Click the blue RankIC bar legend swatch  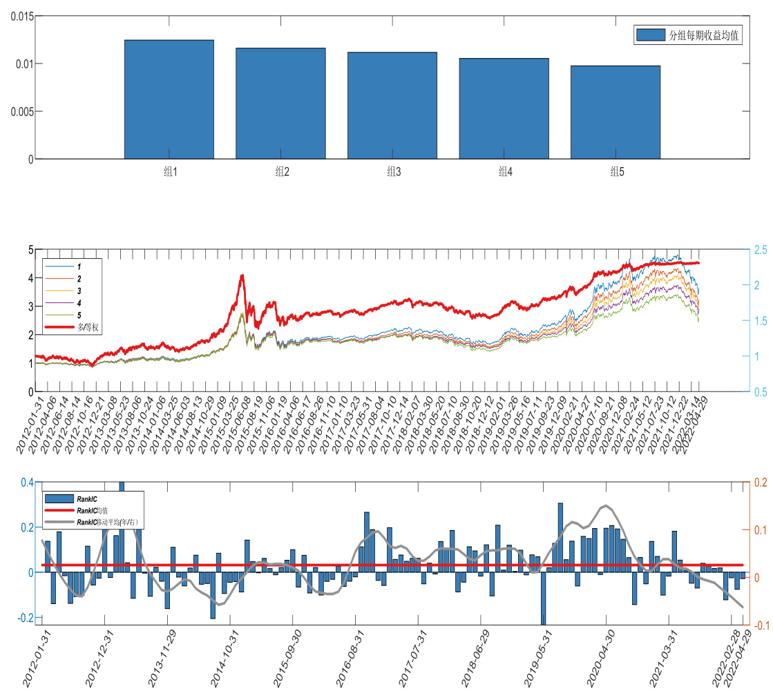pos(59,498)
